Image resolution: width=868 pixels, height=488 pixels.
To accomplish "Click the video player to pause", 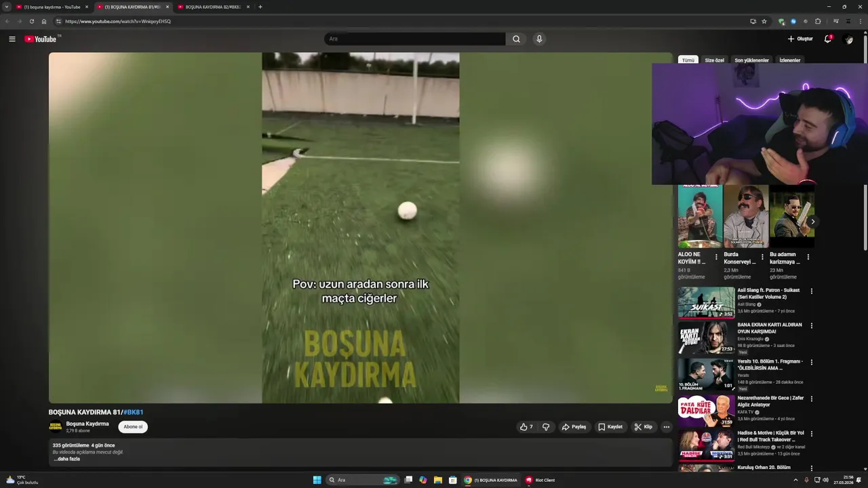I will [x=360, y=228].
